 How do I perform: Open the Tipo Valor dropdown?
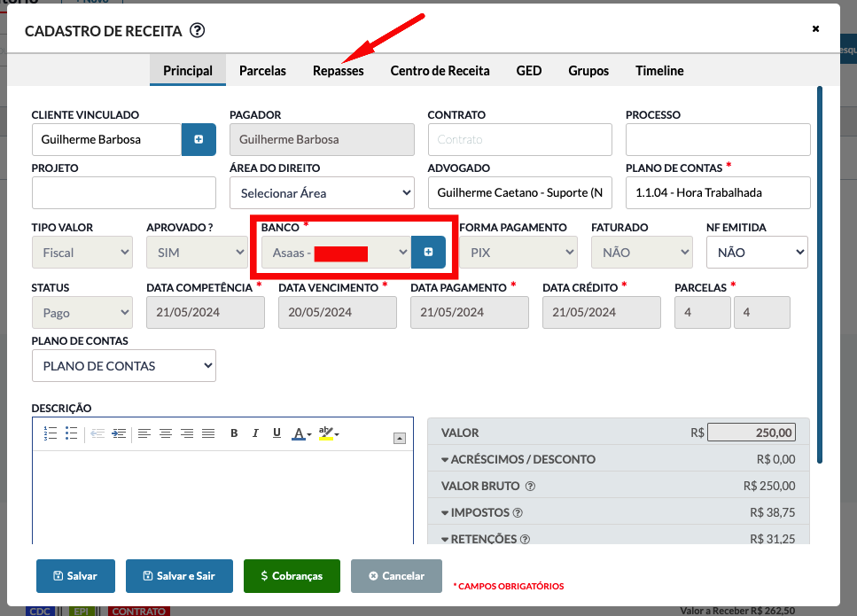pos(82,253)
